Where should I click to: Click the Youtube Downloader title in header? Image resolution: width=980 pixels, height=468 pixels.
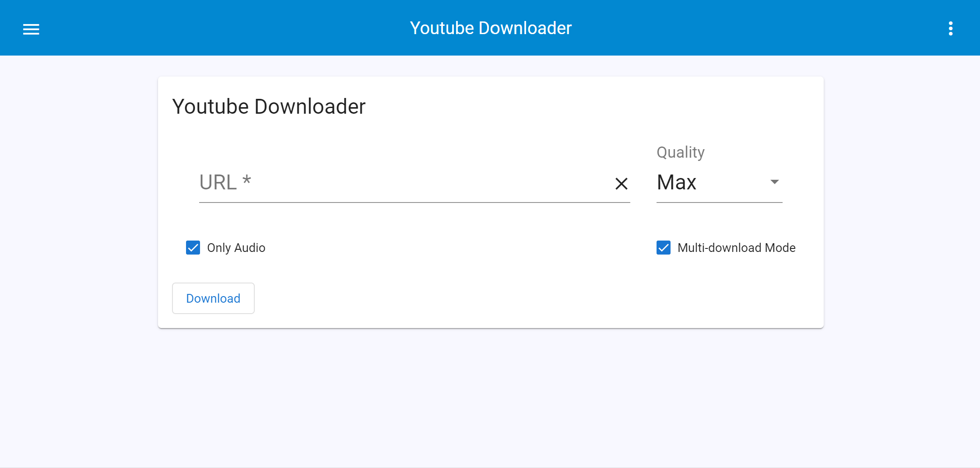coord(491,28)
